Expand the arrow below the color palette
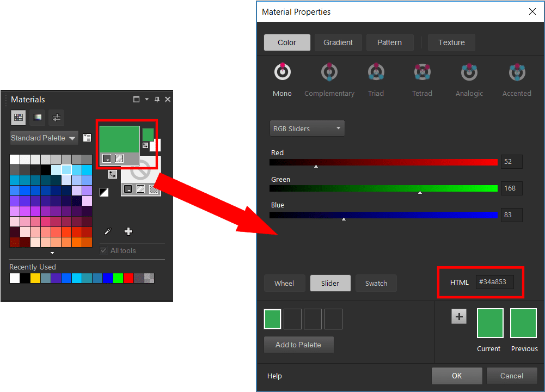Screen dimensions: 545x392 [x=51, y=253]
